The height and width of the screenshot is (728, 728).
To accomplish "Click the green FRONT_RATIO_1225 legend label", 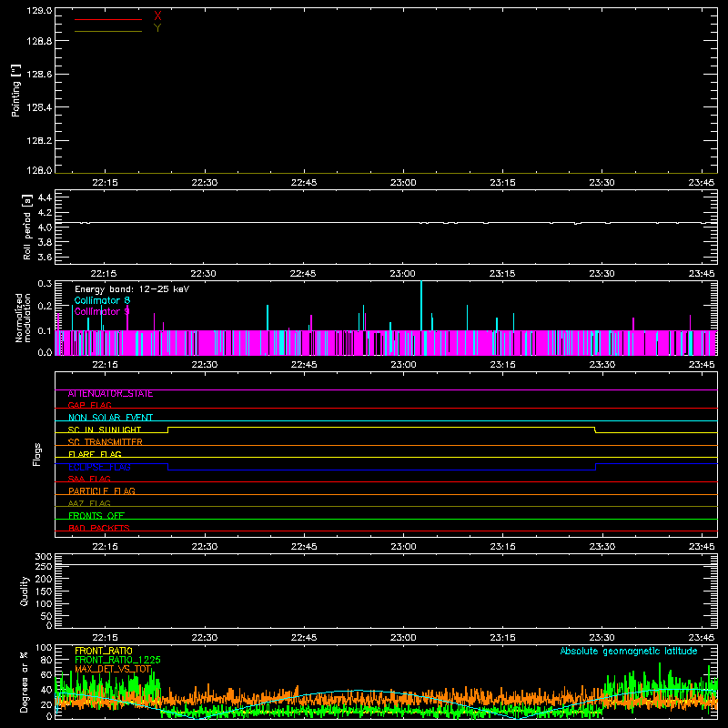I will pyautogui.click(x=117, y=660).
